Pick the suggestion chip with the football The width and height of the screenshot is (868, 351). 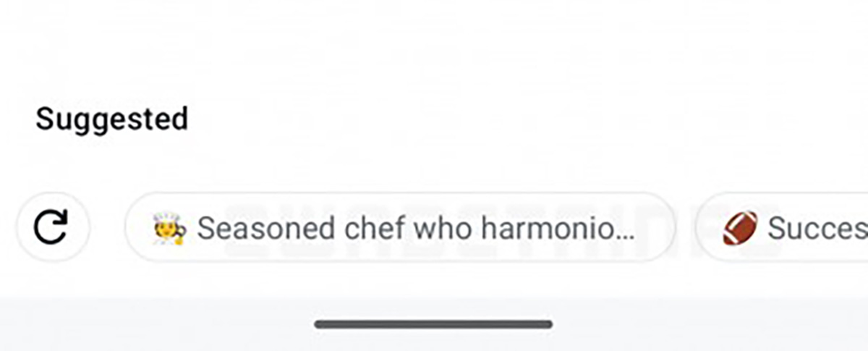788,229
